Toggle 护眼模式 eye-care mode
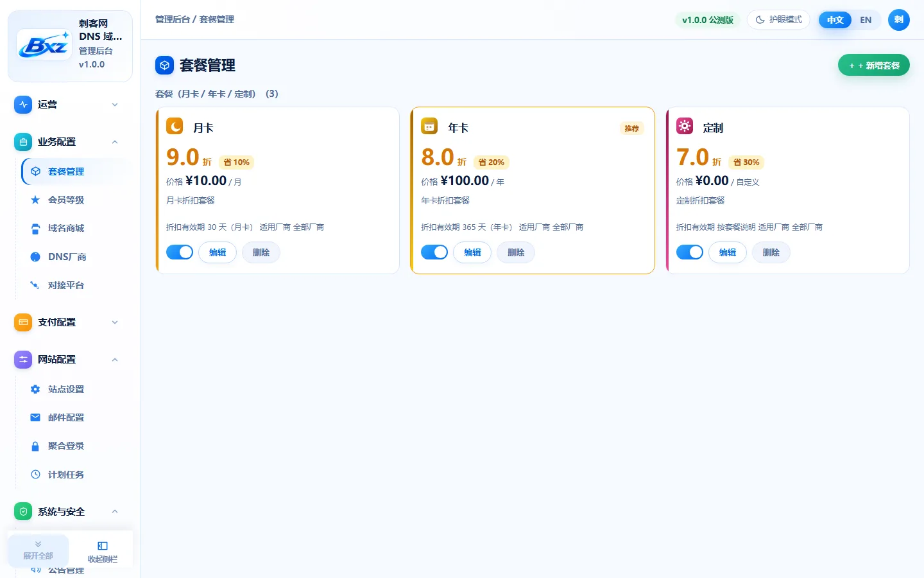The width and height of the screenshot is (924, 578). 778,20
